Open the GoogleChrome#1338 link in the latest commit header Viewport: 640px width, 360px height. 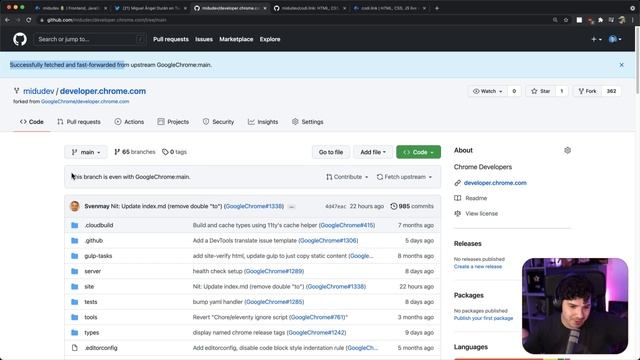point(254,206)
